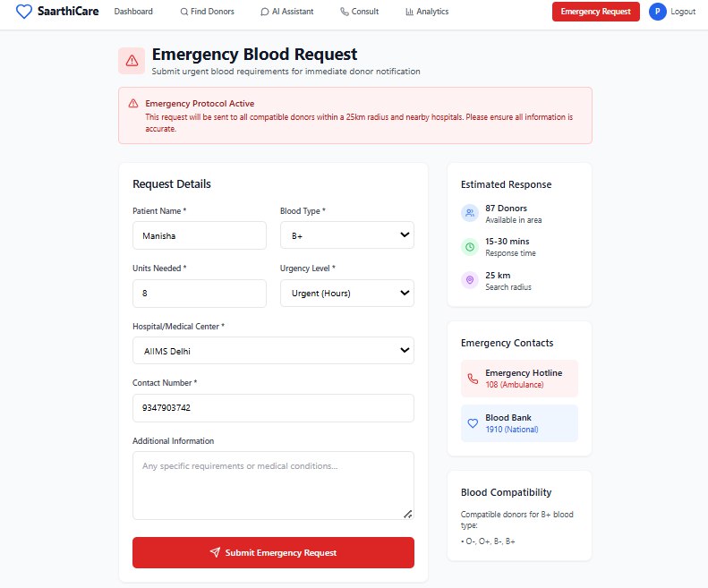Image resolution: width=708 pixels, height=588 pixels.
Task: Click the donors people icon in Estimated Response
Action: click(x=470, y=213)
